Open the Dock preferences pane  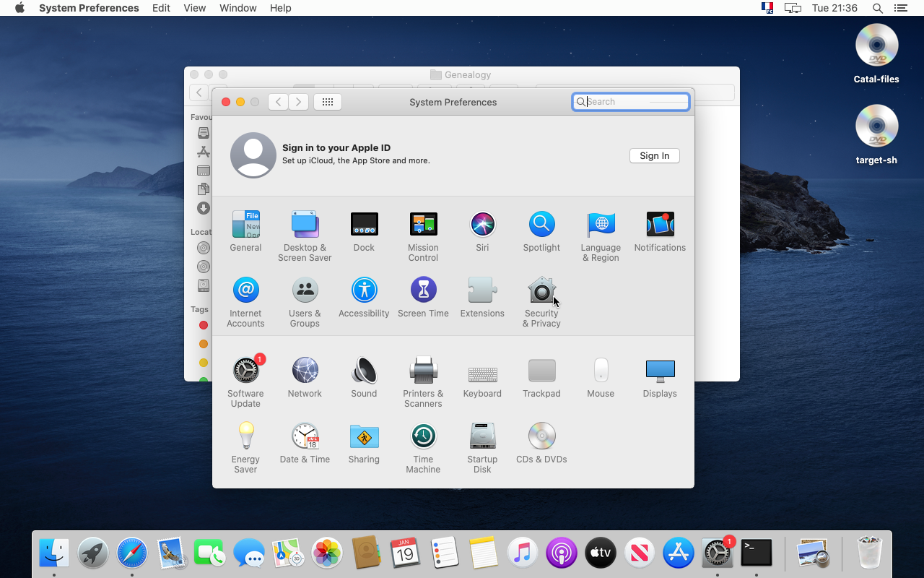coord(364,231)
